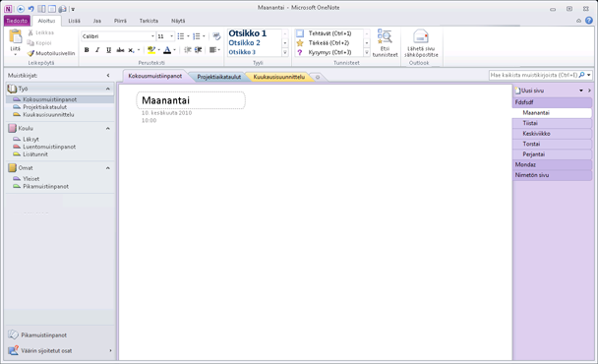Expand the styles gallery more arrow
This screenshot has width=598, height=364.
[285, 53]
